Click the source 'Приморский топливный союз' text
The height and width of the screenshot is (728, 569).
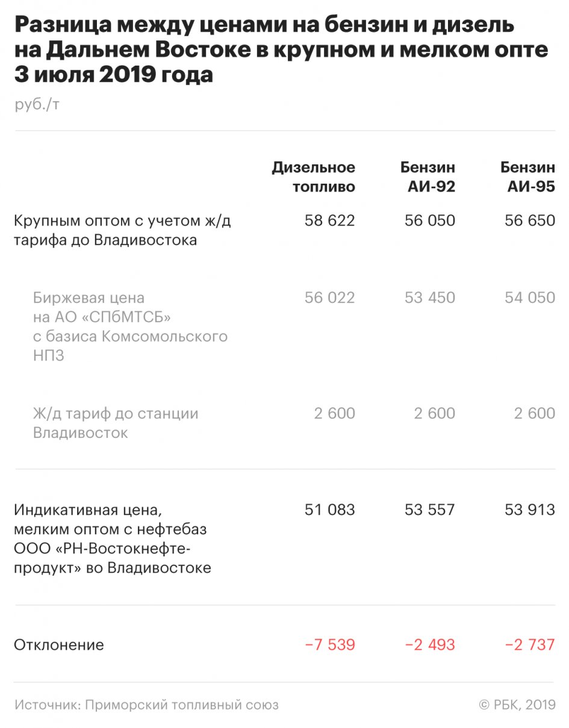147,705
